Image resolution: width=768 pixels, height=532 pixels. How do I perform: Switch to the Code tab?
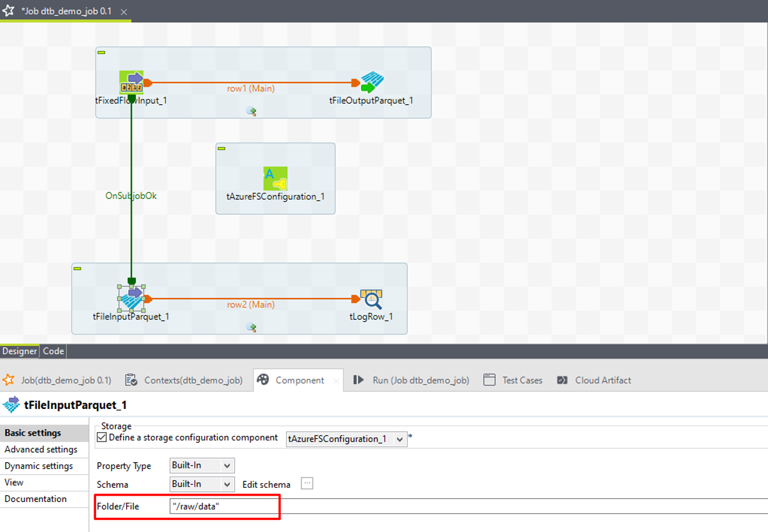(53, 351)
